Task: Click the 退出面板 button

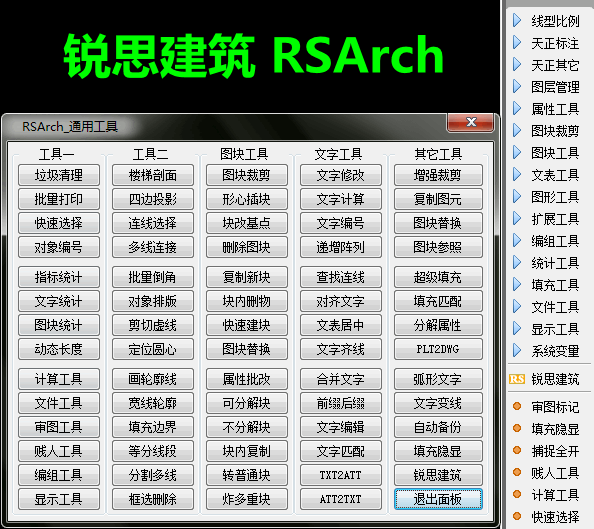Action: pyautogui.click(x=438, y=499)
